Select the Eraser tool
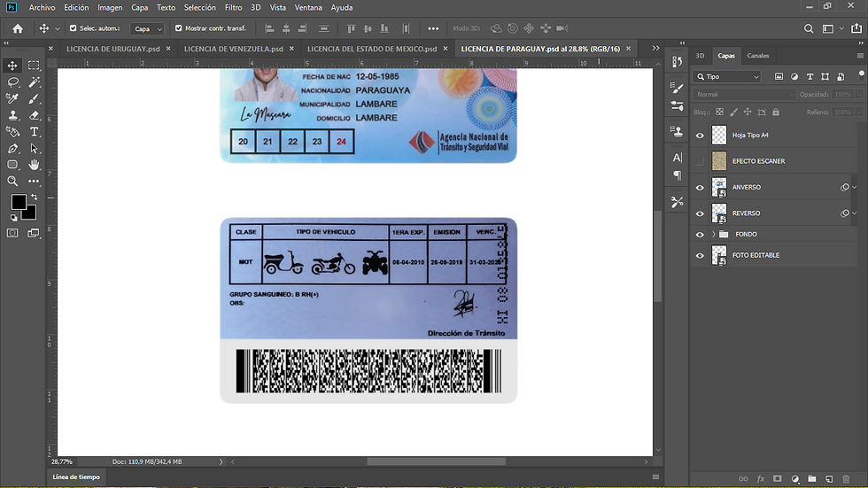The image size is (868, 488). (x=34, y=116)
